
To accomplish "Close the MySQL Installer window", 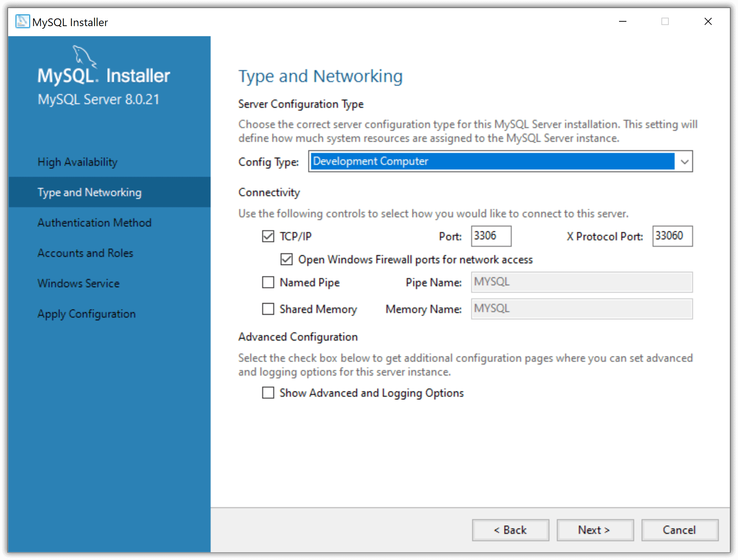I will (708, 22).
